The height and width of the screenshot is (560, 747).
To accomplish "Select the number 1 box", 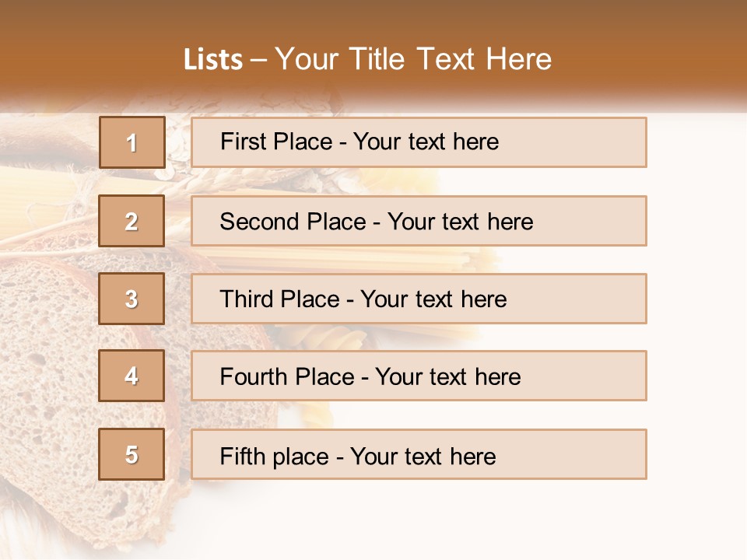I will point(132,142).
